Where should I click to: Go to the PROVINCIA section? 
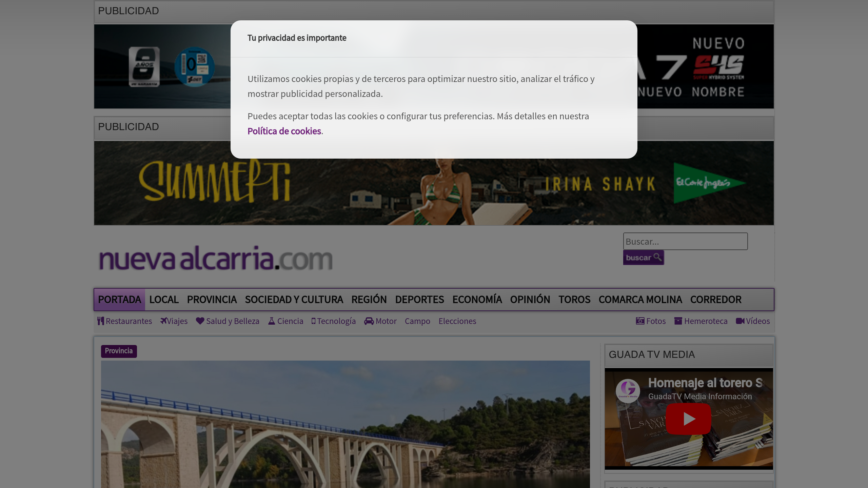tap(212, 300)
